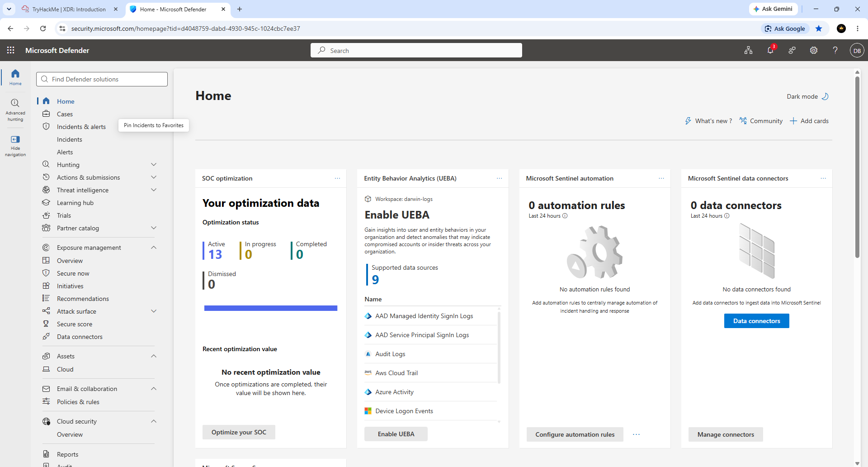Click the browser address bar URL
The height and width of the screenshot is (467, 868).
tap(186, 29)
